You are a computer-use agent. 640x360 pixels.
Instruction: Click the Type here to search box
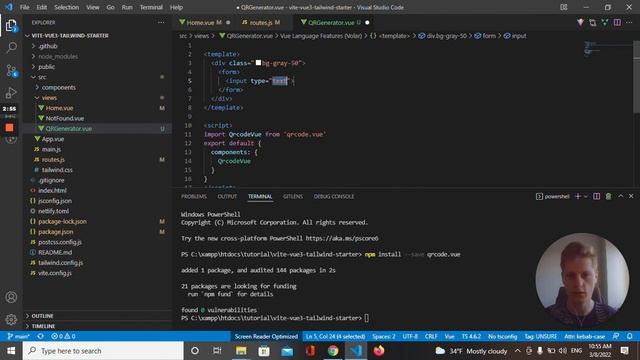[x=103, y=351]
